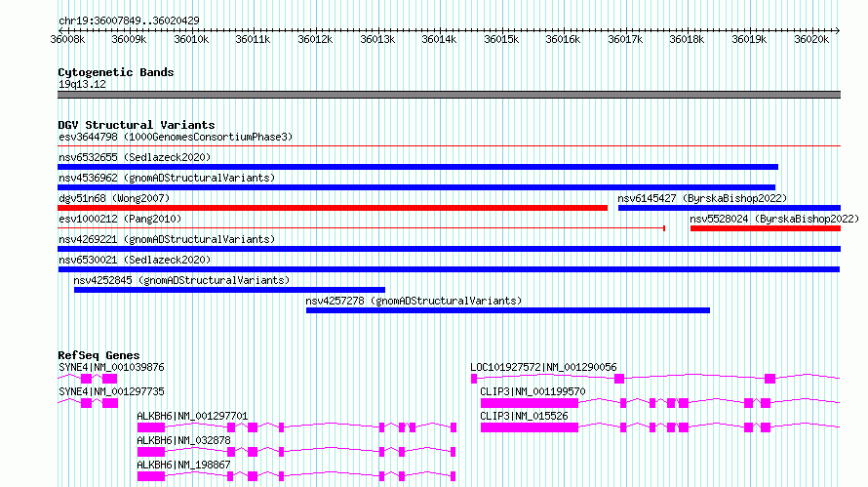Click label nsv4536962 (gnomADStructuralVariants)

tap(167, 178)
